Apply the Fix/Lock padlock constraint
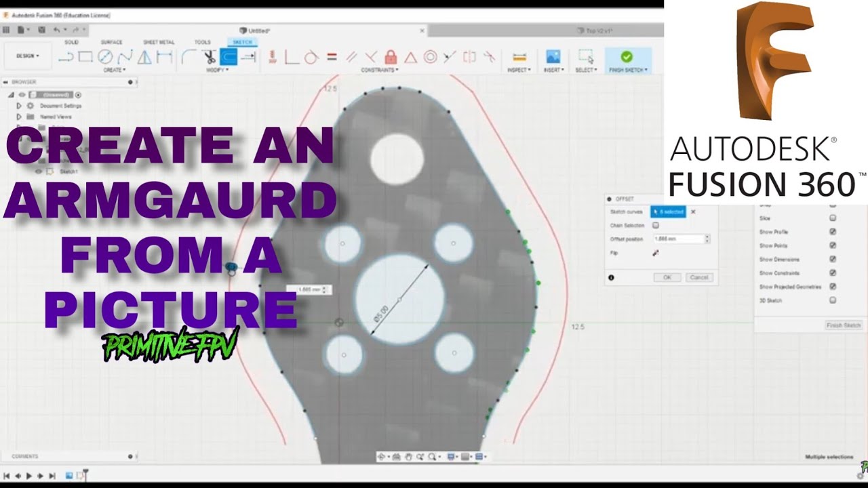This screenshot has width=868, height=488. 391,58
